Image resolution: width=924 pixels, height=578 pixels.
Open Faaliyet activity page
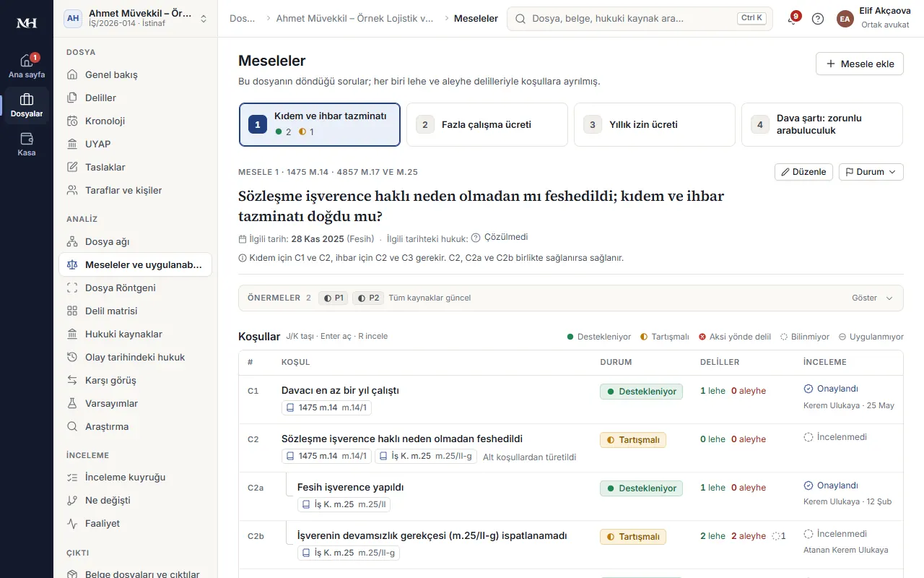(x=136, y=523)
